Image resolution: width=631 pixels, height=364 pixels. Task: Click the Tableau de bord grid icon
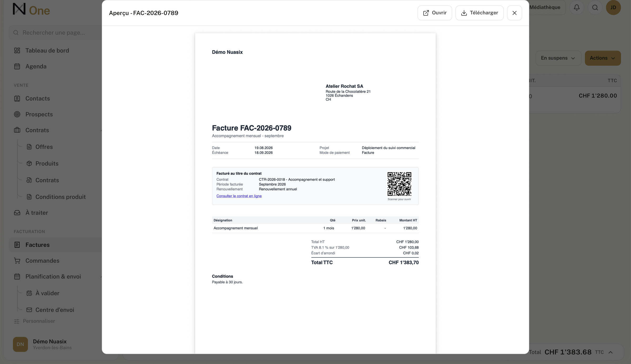click(17, 50)
